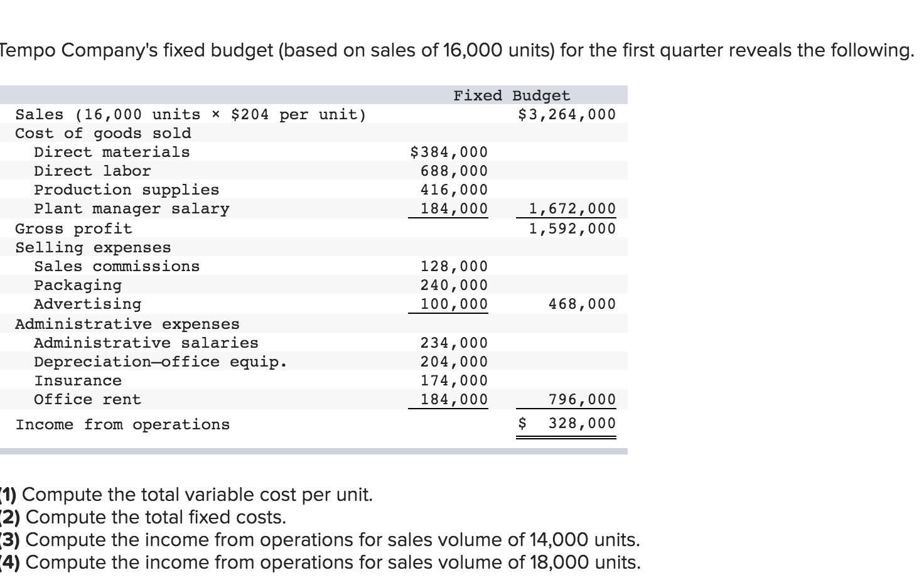The image size is (924, 585).
Task: Click the 128,000 sales commissions value
Action: point(454,266)
